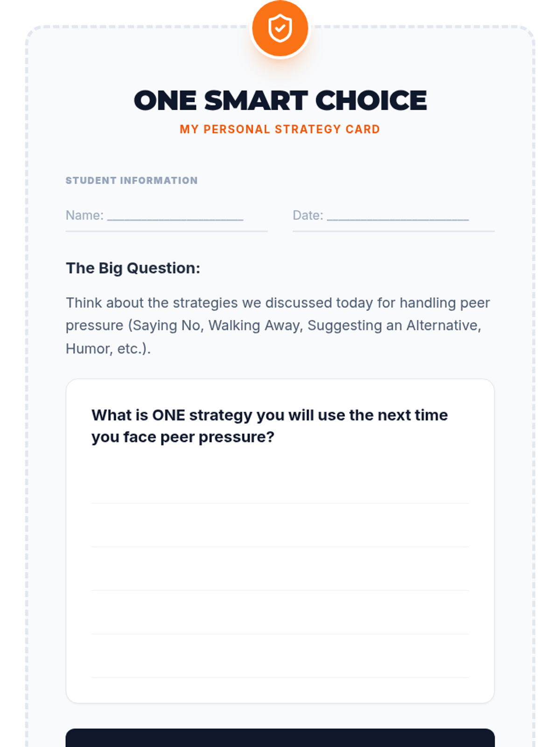Click the ONE SMART CHOICE title
Screen dimensions: 560x747
(280, 100)
